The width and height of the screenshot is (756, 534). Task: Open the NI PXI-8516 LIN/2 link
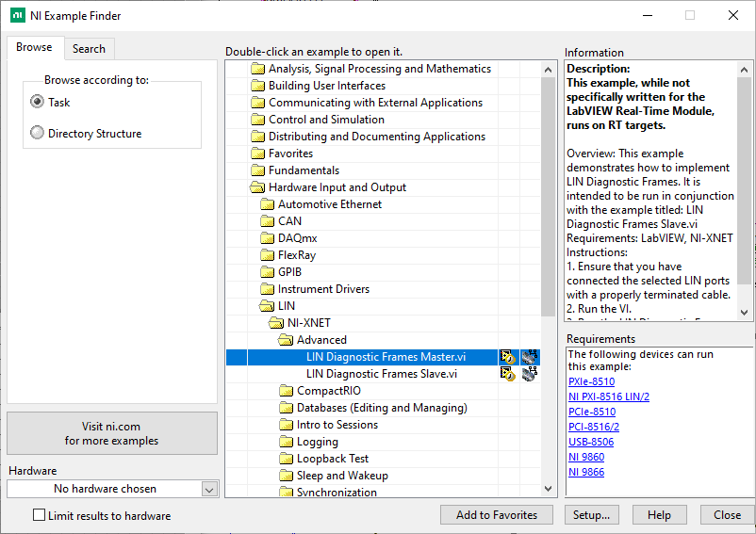pyautogui.click(x=609, y=396)
